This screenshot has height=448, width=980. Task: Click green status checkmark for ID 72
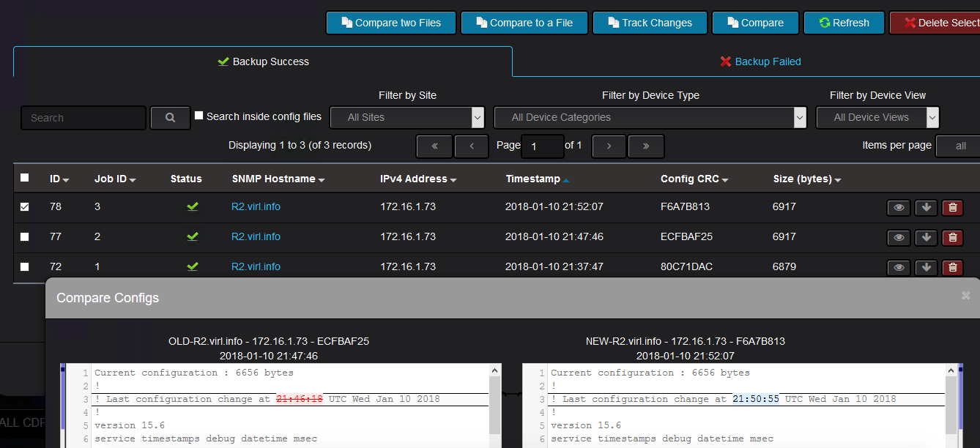click(x=193, y=266)
